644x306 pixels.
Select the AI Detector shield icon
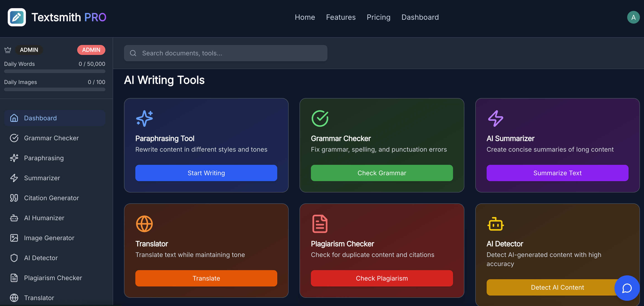pyautogui.click(x=14, y=258)
